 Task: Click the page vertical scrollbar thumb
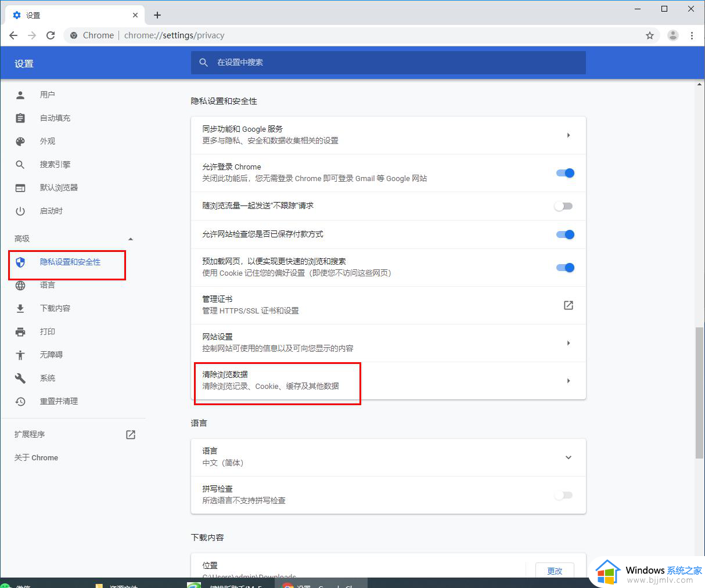pyautogui.click(x=699, y=394)
